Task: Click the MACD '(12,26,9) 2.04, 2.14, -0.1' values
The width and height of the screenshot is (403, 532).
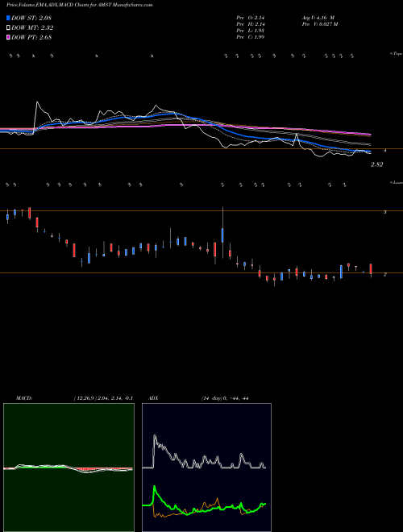Action: coord(103,398)
